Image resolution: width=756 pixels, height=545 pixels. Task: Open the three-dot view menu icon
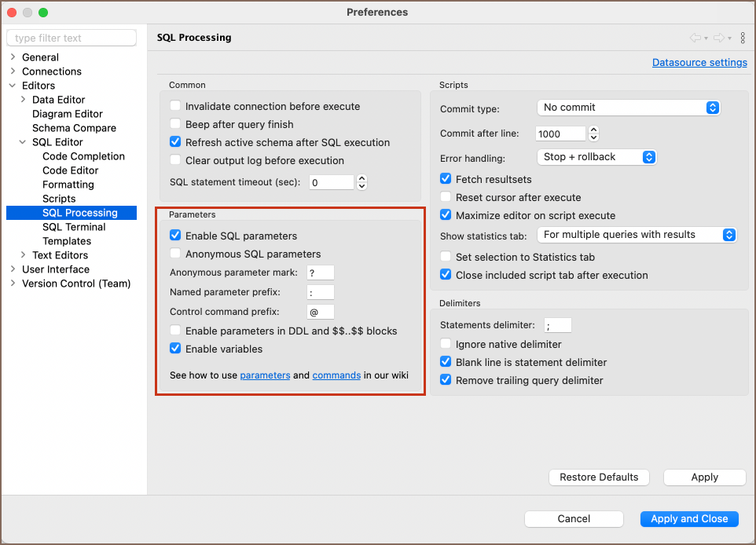[x=743, y=38]
